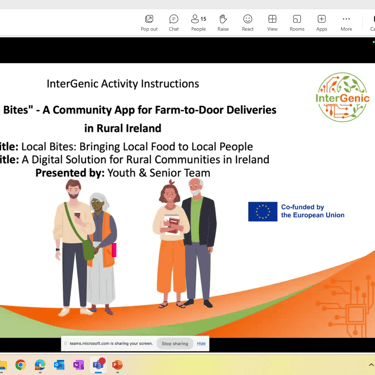
Task: Pop out the shared content
Action: [x=149, y=23]
